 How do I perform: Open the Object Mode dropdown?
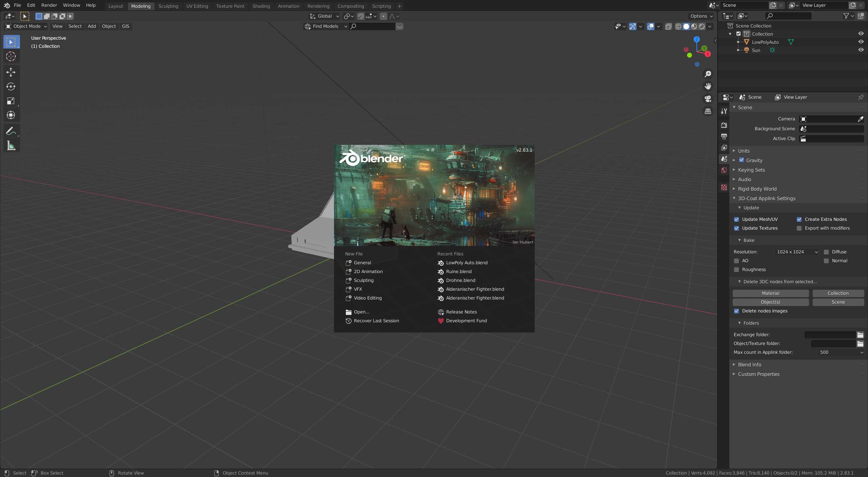pyautogui.click(x=26, y=26)
